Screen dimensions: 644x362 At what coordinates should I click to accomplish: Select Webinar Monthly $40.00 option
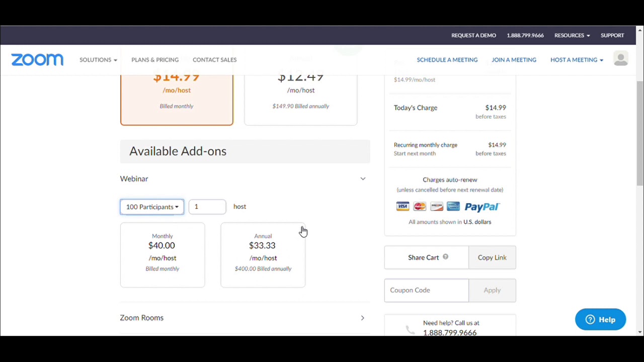[x=163, y=255]
